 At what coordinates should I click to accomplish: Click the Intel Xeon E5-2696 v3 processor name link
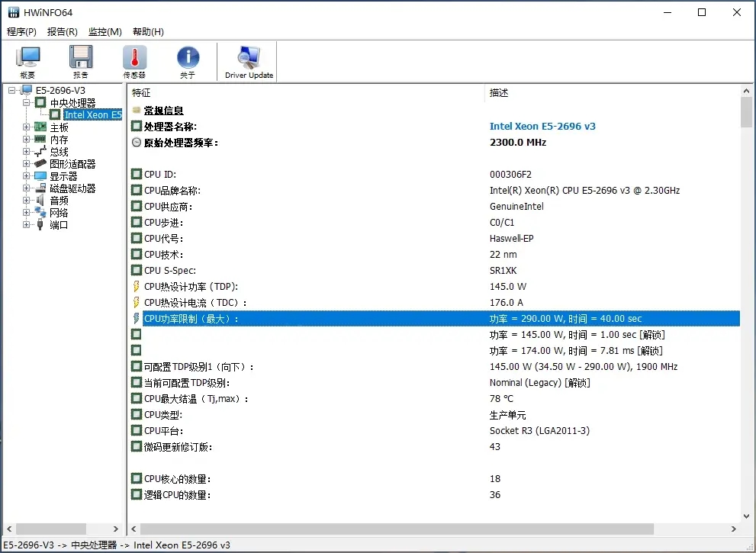coord(542,127)
